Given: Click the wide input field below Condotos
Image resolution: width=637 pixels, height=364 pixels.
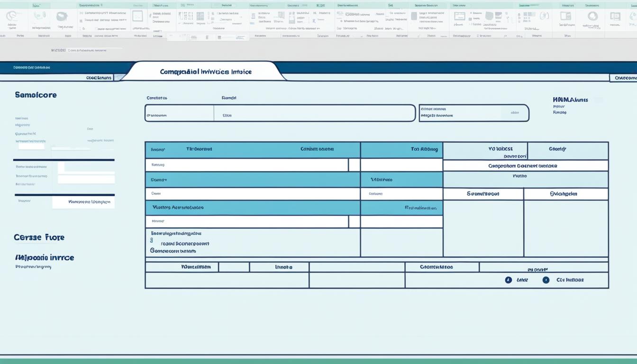Looking at the screenshot, I should 280,113.
